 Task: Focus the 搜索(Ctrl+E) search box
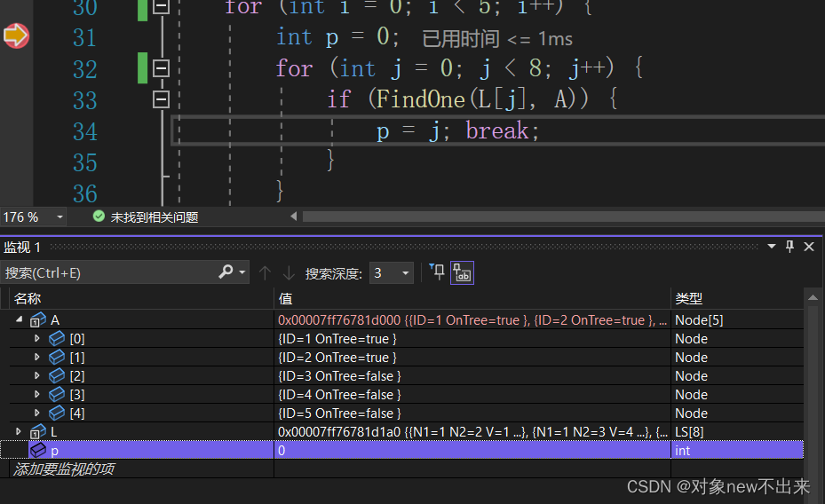(x=107, y=272)
